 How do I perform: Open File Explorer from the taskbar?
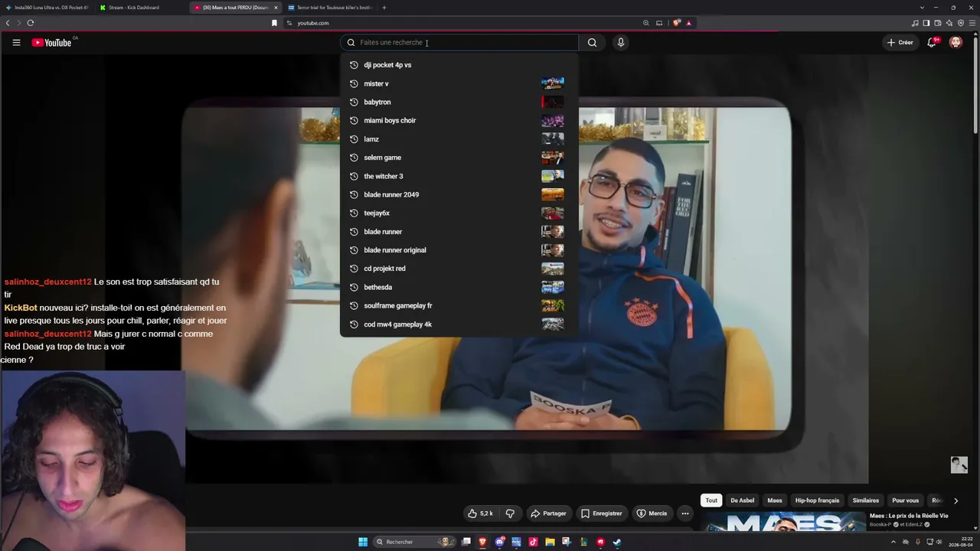[x=550, y=542]
